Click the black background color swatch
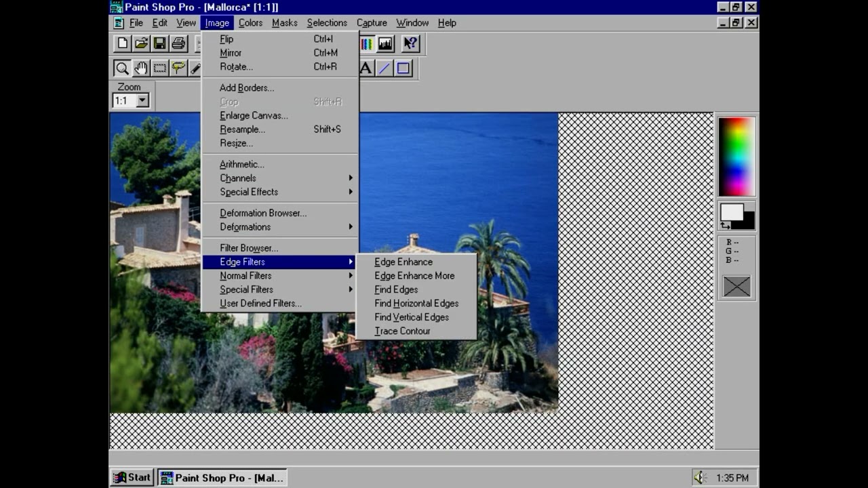 coord(749,222)
